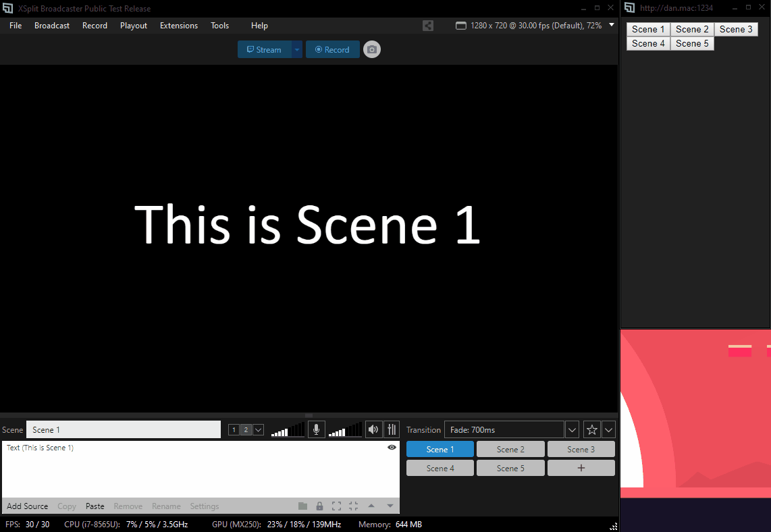This screenshot has height=532, width=771.
Task: Click the Scene name input field
Action: (x=124, y=430)
